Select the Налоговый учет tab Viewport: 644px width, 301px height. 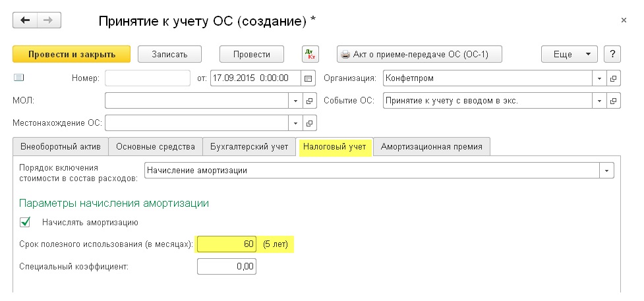(334, 147)
